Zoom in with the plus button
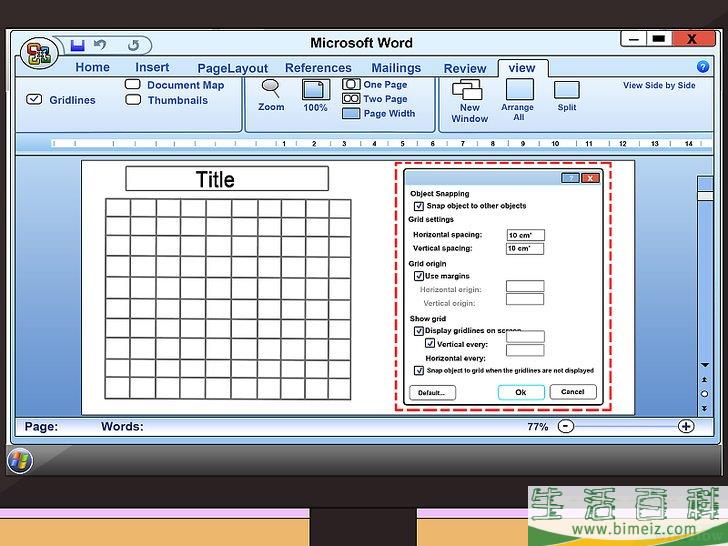The image size is (728, 546). (x=686, y=426)
